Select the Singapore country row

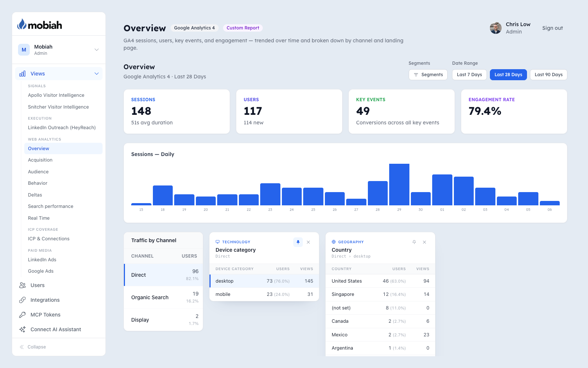pyautogui.click(x=380, y=294)
